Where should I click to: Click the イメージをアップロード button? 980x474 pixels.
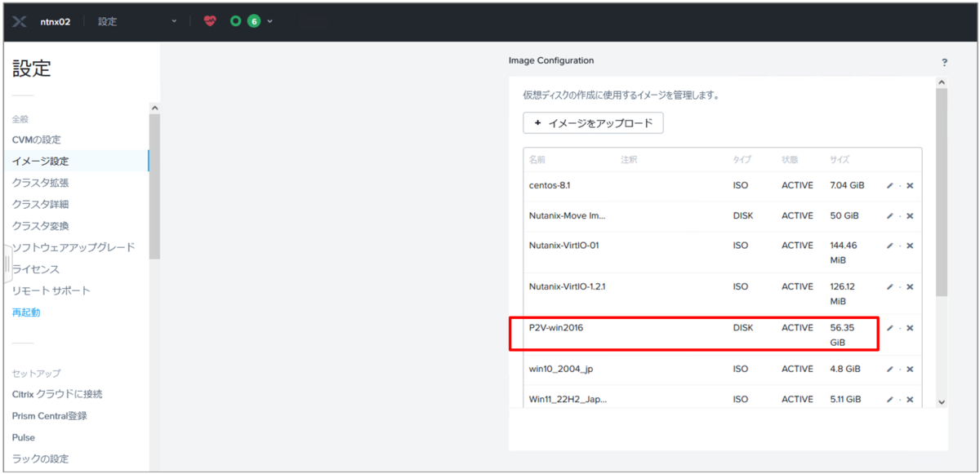(593, 123)
